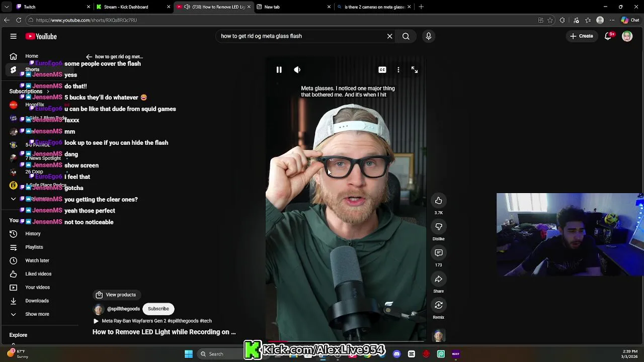Click the magnifier search button
644x362 pixels.
tap(406, 36)
